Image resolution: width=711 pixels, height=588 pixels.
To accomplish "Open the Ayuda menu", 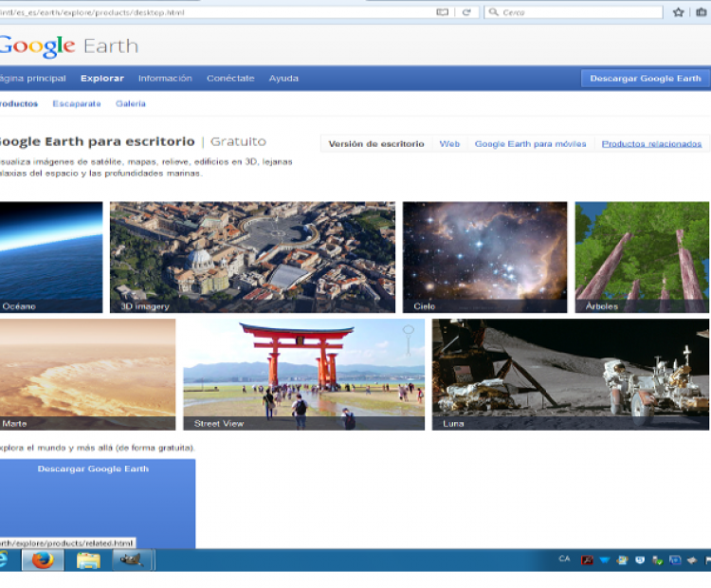I will click(x=283, y=78).
